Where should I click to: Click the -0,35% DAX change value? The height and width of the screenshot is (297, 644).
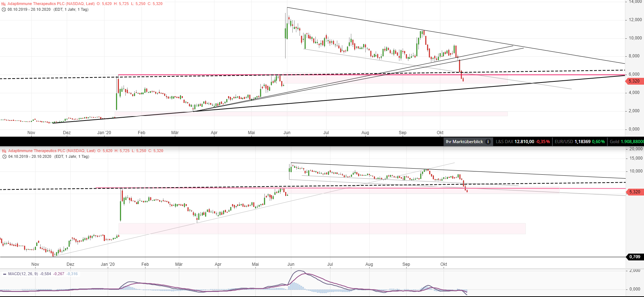coord(543,142)
